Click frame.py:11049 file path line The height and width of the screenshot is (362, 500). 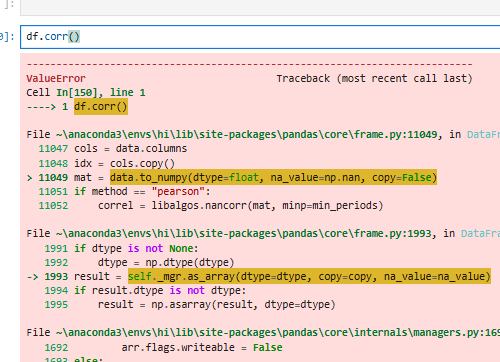(263, 135)
